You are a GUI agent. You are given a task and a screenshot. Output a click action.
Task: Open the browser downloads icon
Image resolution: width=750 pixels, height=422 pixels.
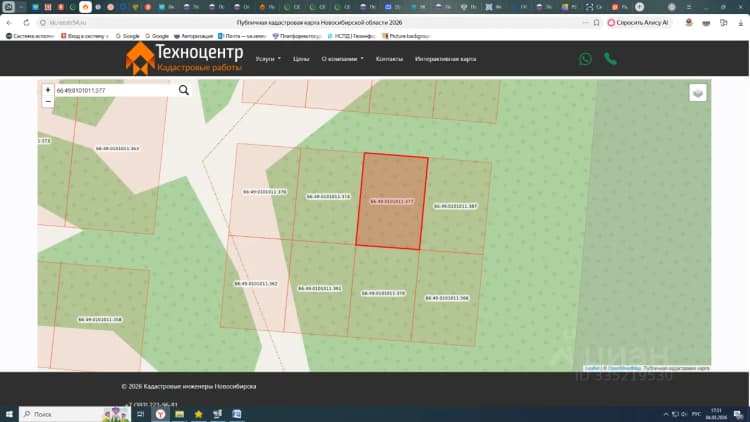(740, 22)
